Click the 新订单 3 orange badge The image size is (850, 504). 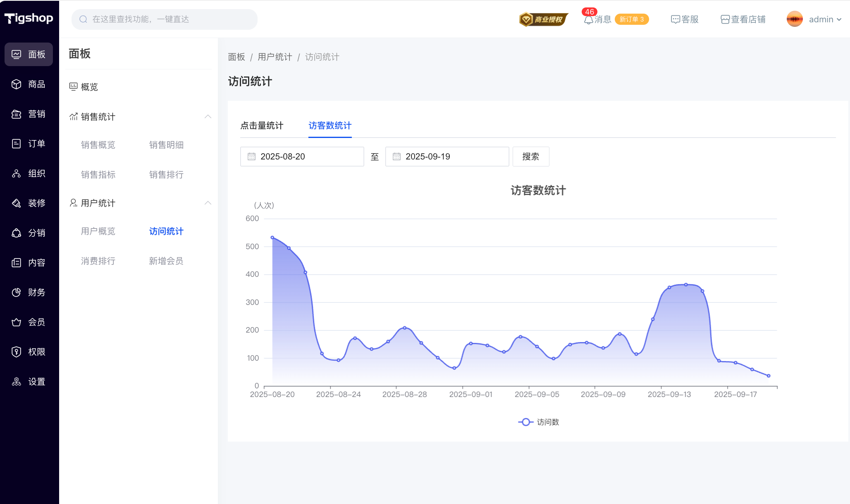coord(632,19)
